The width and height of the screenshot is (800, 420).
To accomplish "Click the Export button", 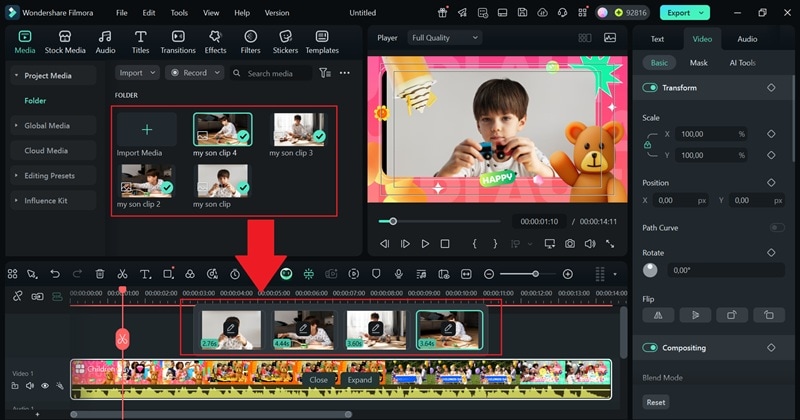I will tap(684, 13).
